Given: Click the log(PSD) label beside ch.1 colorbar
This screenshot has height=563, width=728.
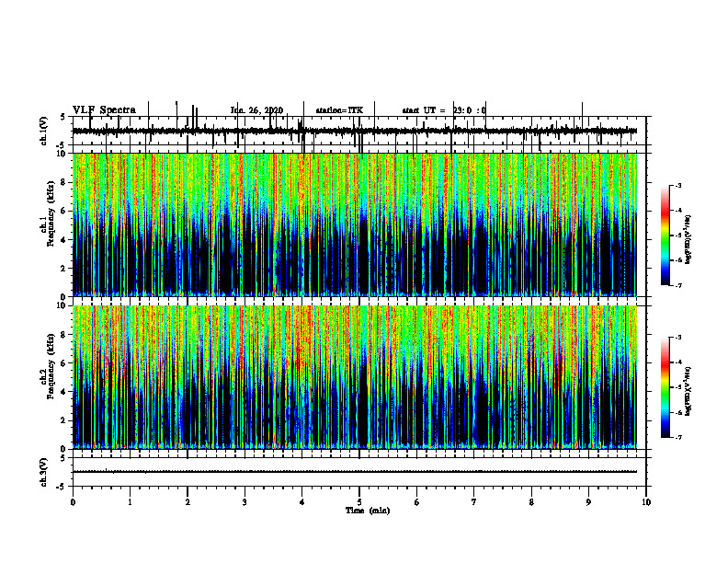Looking at the screenshot, I should [688, 240].
